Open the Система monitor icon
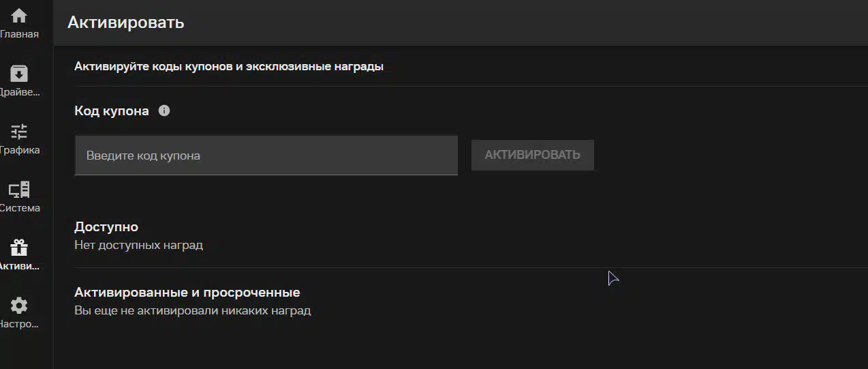The height and width of the screenshot is (369, 868). [19, 190]
